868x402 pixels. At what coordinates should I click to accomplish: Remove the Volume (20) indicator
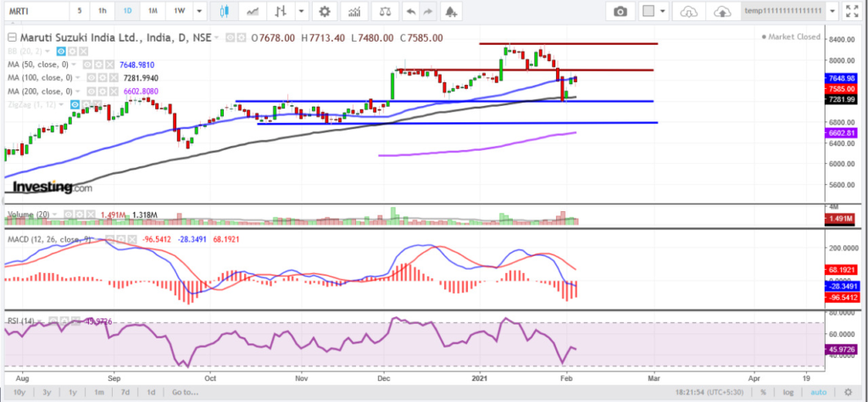(91, 215)
